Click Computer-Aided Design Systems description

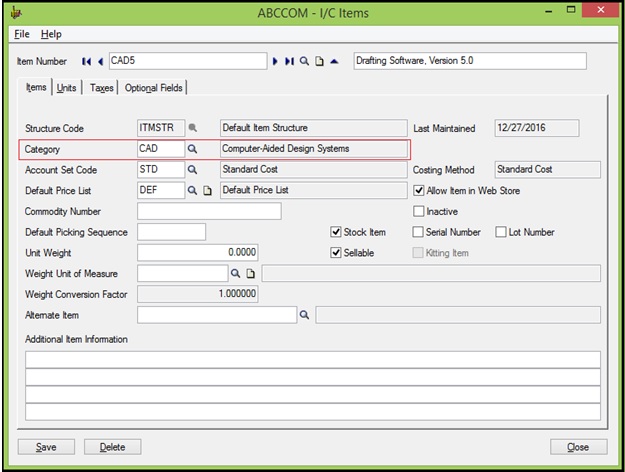pos(314,149)
